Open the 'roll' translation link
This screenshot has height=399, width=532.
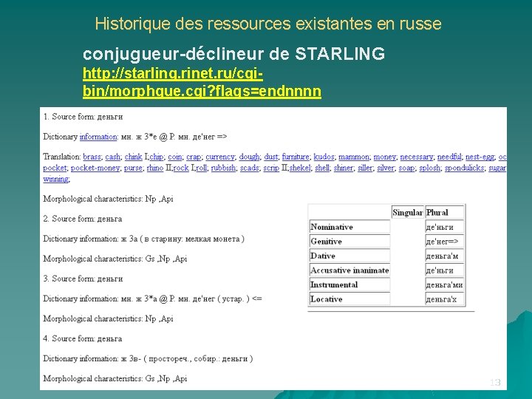click(201, 168)
